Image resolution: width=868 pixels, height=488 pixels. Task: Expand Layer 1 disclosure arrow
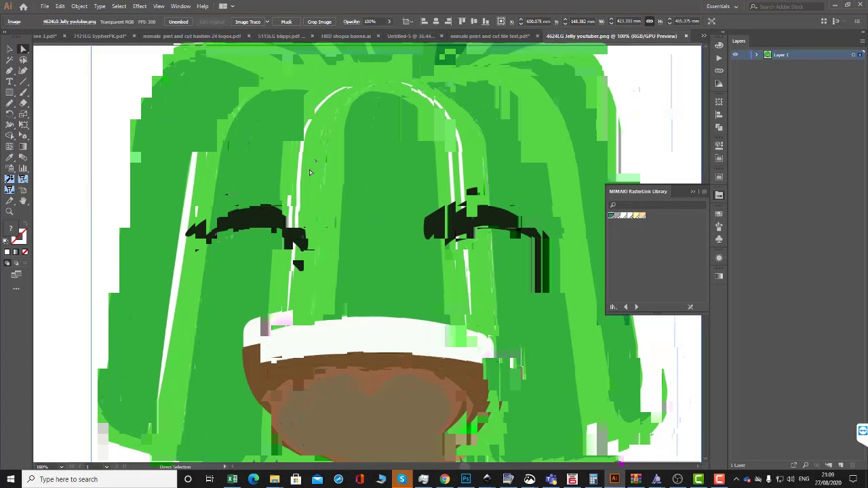[756, 55]
